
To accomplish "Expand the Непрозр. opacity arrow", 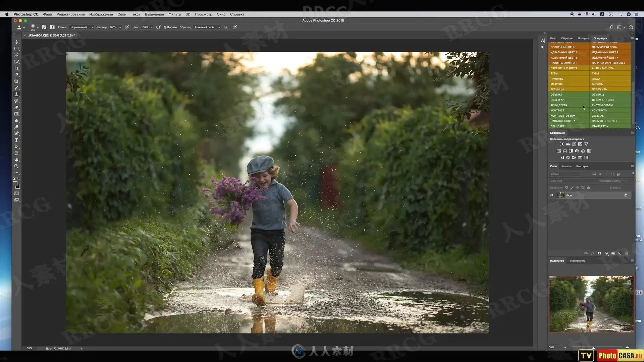I will coord(120,27).
